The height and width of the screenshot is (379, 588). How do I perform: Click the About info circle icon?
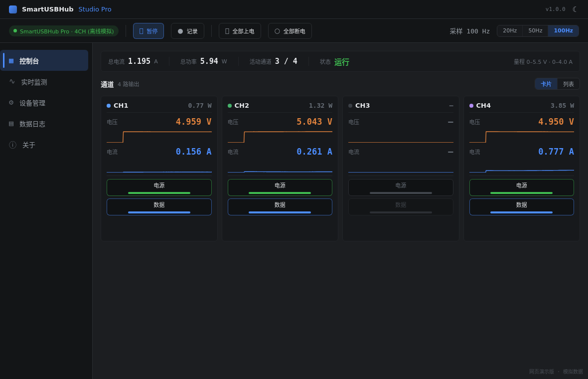point(13,145)
